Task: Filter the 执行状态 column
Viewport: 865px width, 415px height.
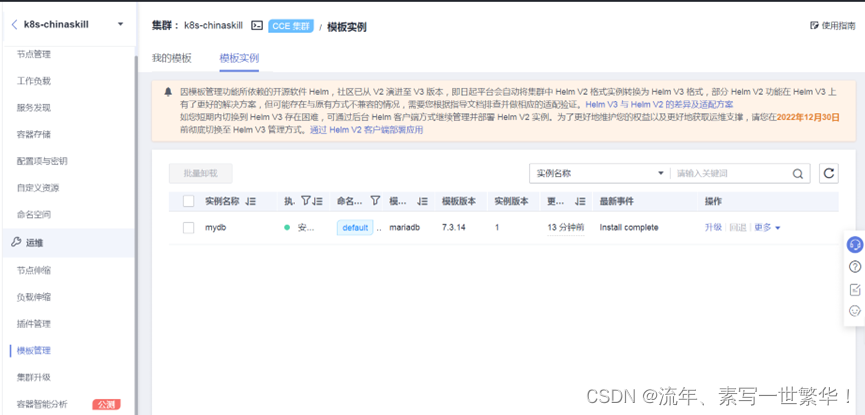Action: pyautogui.click(x=306, y=201)
